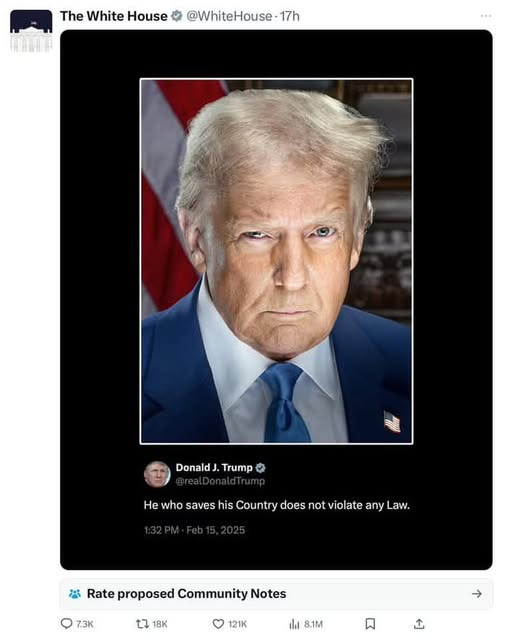Click the 121K likes count
The height and width of the screenshot is (640, 520).
[237, 624]
